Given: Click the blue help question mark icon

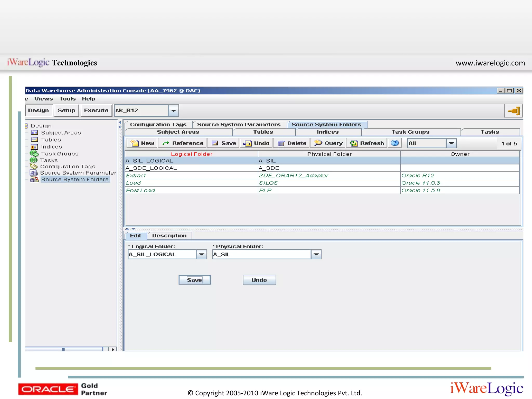Looking at the screenshot, I should [x=395, y=143].
